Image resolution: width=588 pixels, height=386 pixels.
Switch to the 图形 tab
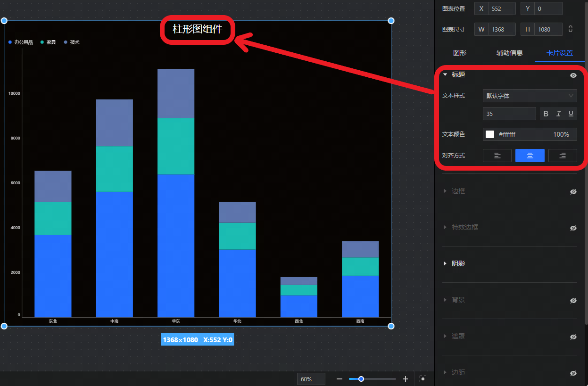(459, 53)
